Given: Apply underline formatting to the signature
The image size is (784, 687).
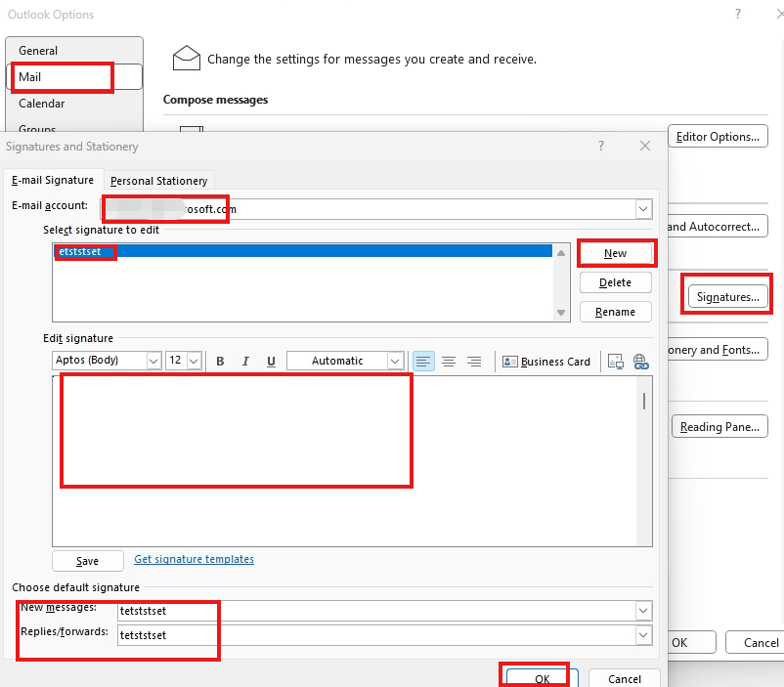Looking at the screenshot, I should click(271, 361).
